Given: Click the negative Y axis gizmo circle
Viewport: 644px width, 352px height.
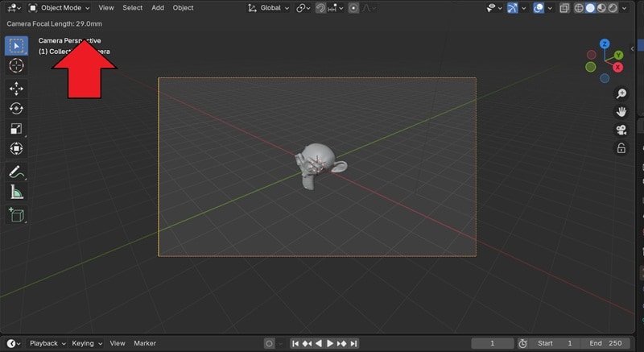Looking at the screenshot, I should [x=591, y=67].
